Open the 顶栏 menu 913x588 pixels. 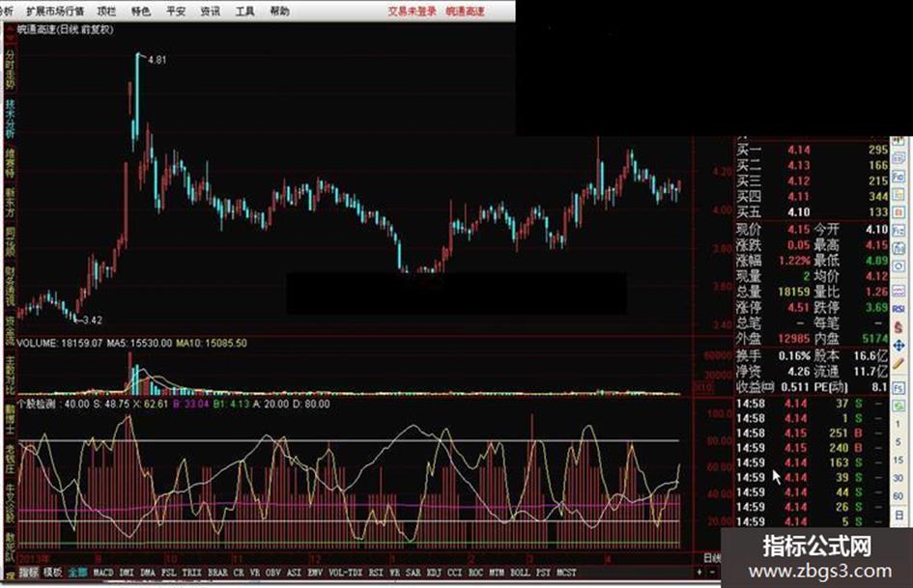(107, 11)
